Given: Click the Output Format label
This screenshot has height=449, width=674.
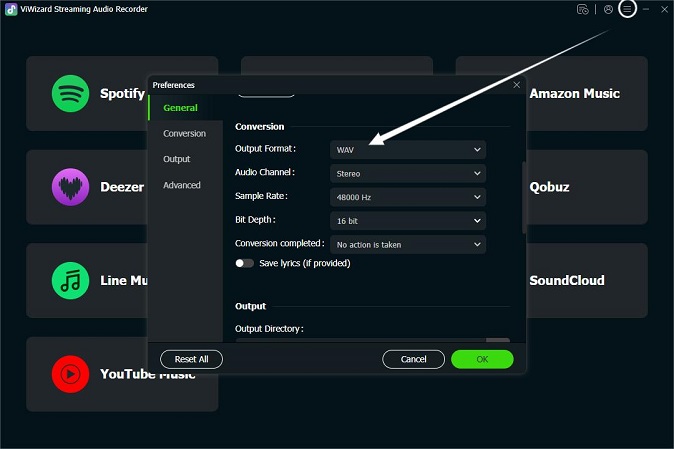Looking at the screenshot, I should coord(265,149).
